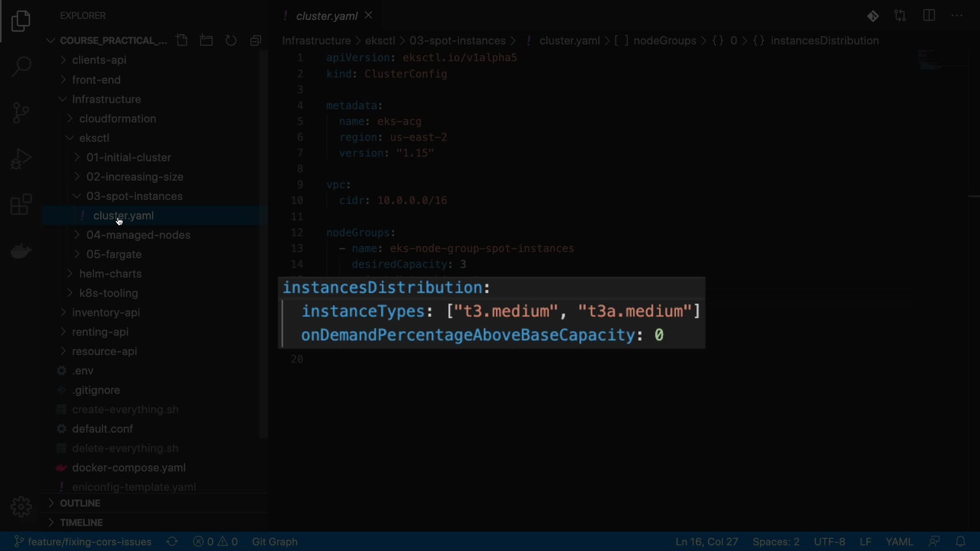This screenshot has height=551, width=980.
Task: Open docker-compose.yaml file in Explorer
Action: click(129, 468)
